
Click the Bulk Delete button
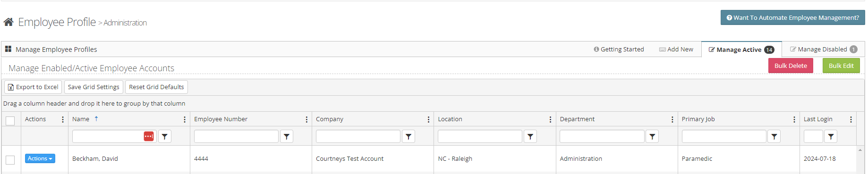tap(791, 66)
